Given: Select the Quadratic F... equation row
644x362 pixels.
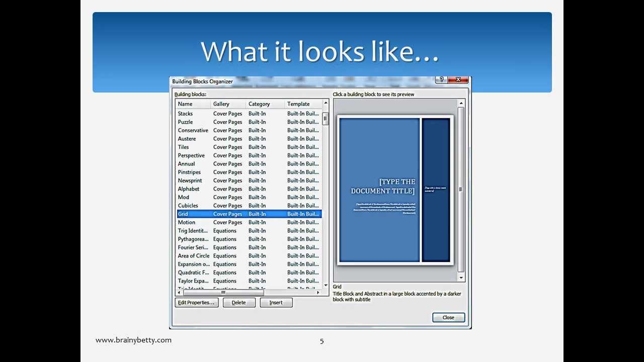Looking at the screenshot, I should [x=249, y=273].
